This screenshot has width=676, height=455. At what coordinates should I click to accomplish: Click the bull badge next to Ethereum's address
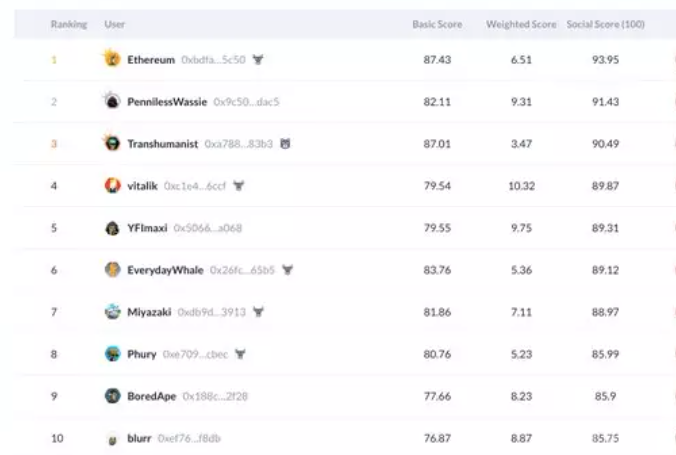[x=258, y=60]
